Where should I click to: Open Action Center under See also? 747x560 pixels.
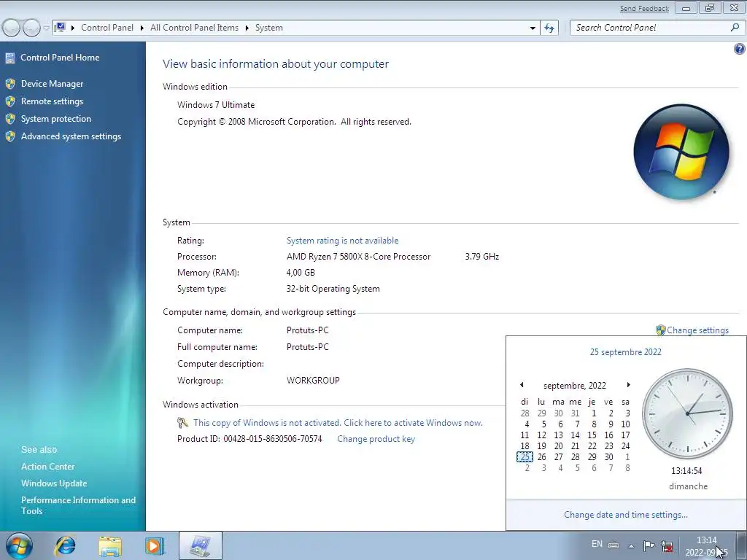click(47, 467)
